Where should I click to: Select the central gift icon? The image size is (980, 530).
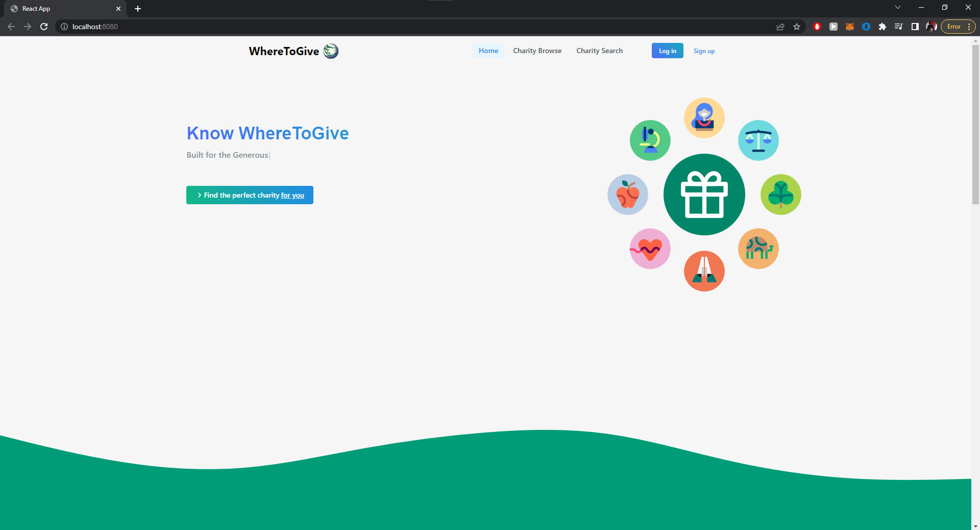pyautogui.click(x=704, y=195)
